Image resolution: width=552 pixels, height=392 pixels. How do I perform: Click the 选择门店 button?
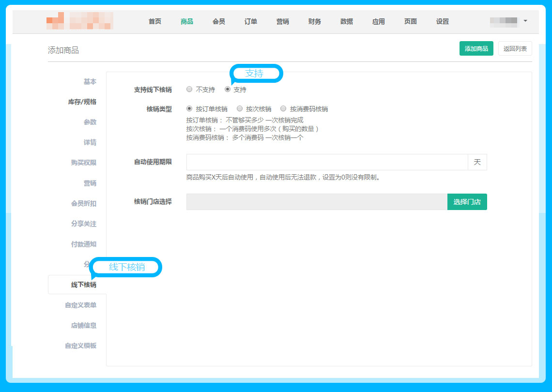(x=467, y=202)
